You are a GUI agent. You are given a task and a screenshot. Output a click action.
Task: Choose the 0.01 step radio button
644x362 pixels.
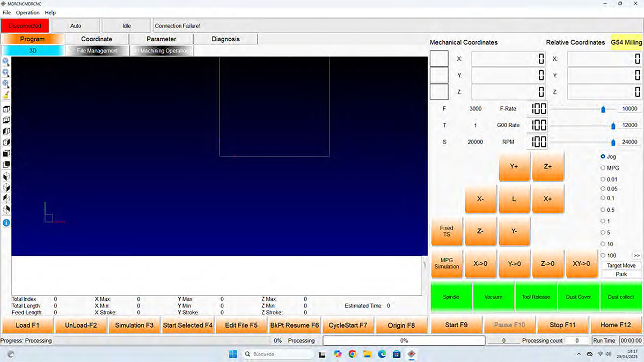click(x=603, y=179)
